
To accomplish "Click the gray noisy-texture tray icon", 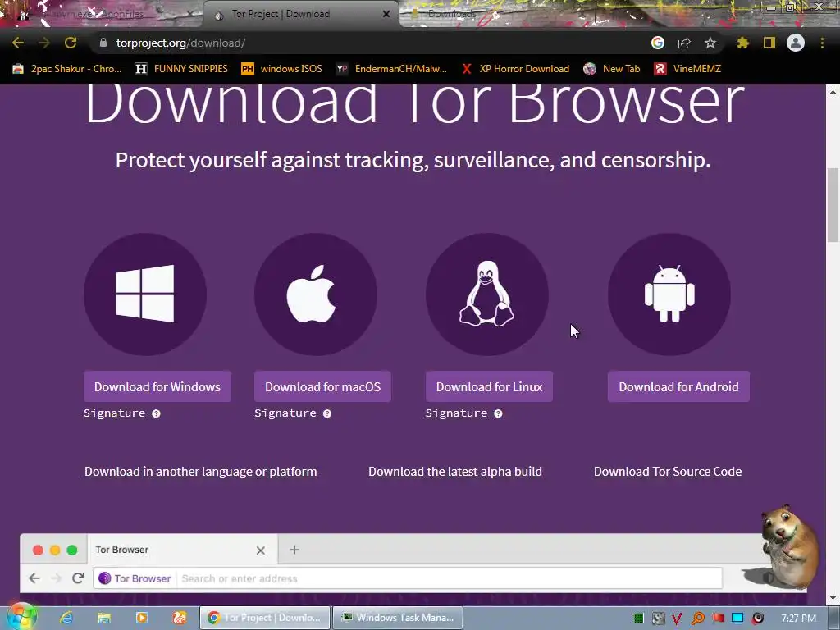I will [x=659, y=619].
